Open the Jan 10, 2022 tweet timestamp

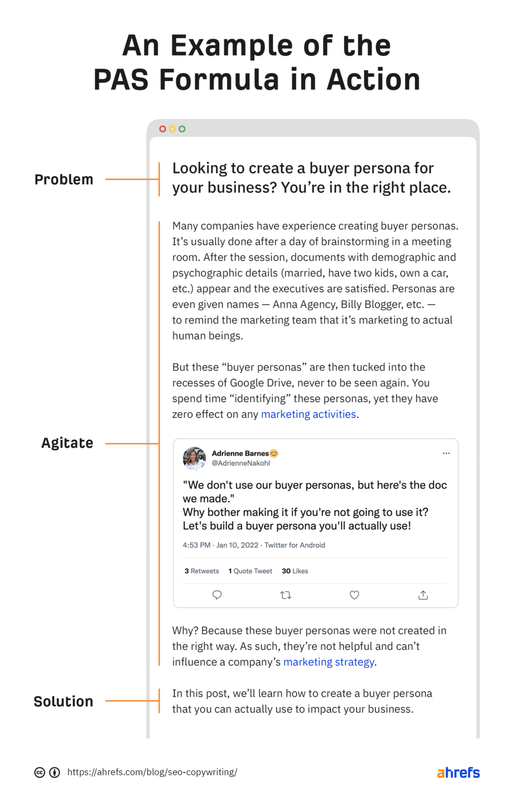point(238,545)
